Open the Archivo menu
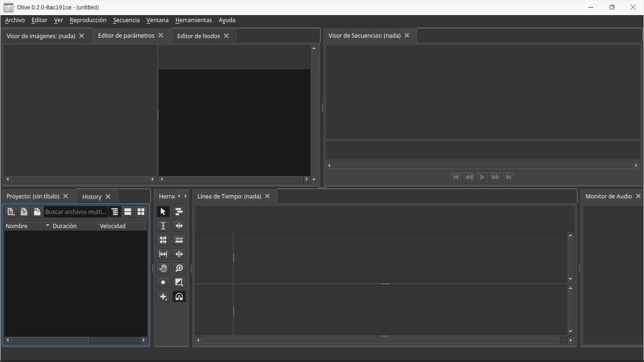This screenshot has width=644, height=362. (x=15, y=20)
